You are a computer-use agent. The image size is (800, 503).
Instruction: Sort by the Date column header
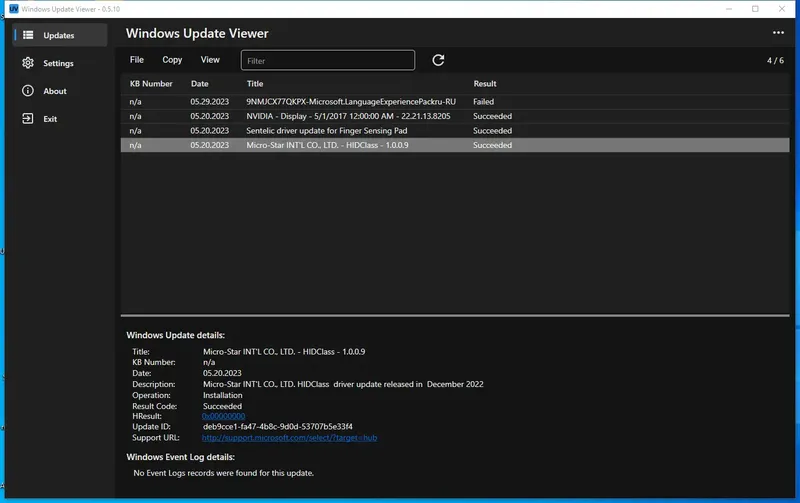point(200,84)
